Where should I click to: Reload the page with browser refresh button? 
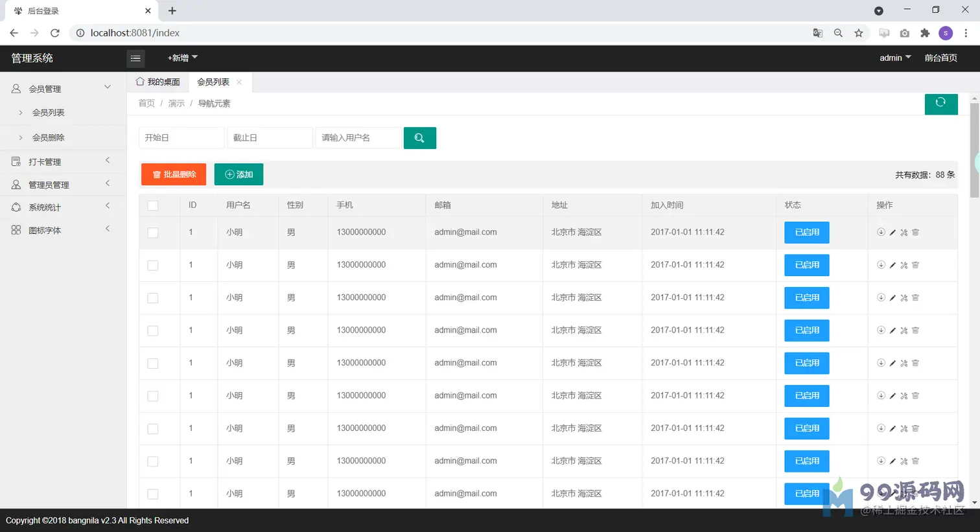click(x=55, y=33)
